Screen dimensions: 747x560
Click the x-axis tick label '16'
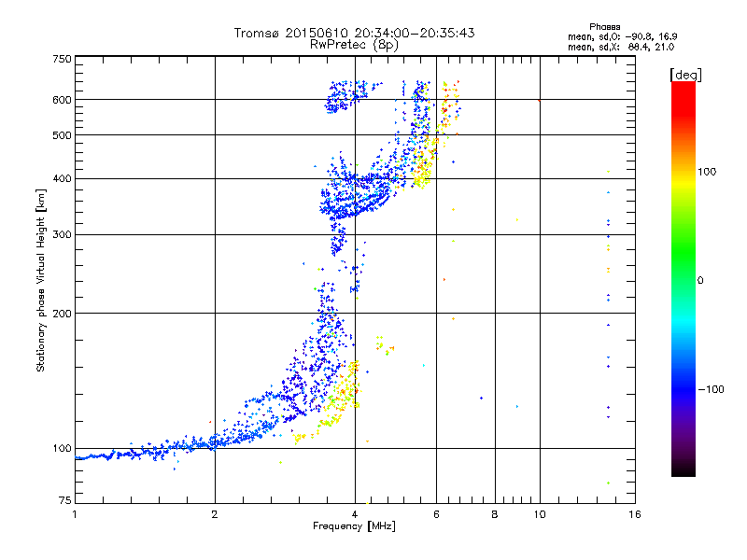tap(635, 514)
